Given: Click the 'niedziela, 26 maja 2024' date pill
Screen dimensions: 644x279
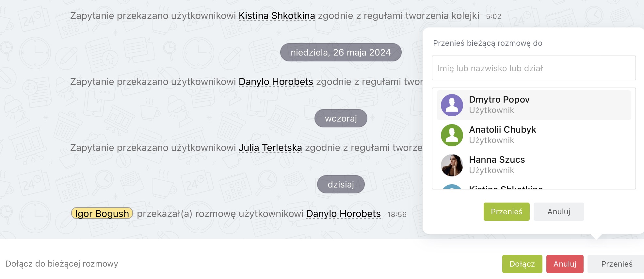Looking at the screenshot, I should pyautogui.click(x=341, y=52).
